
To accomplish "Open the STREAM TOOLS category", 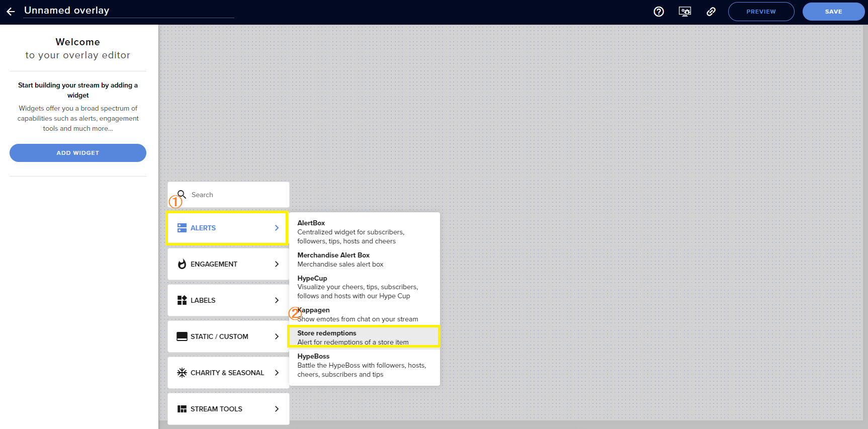I will 228,409.
